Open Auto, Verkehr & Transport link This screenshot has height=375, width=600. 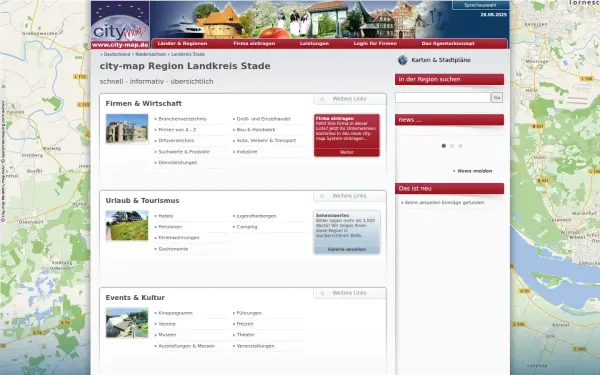[266, 140]
